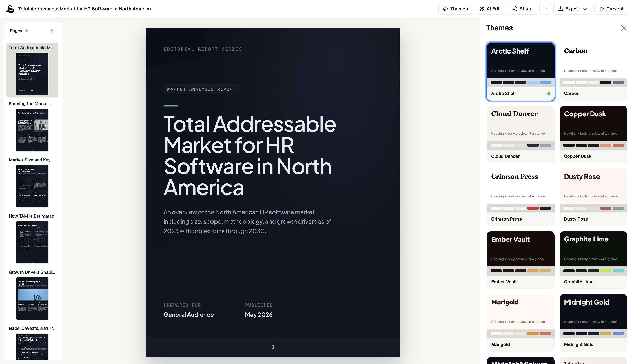
Task: Click the gold swatch in Midnight Gold palette
Action: [x=606, y=334]
